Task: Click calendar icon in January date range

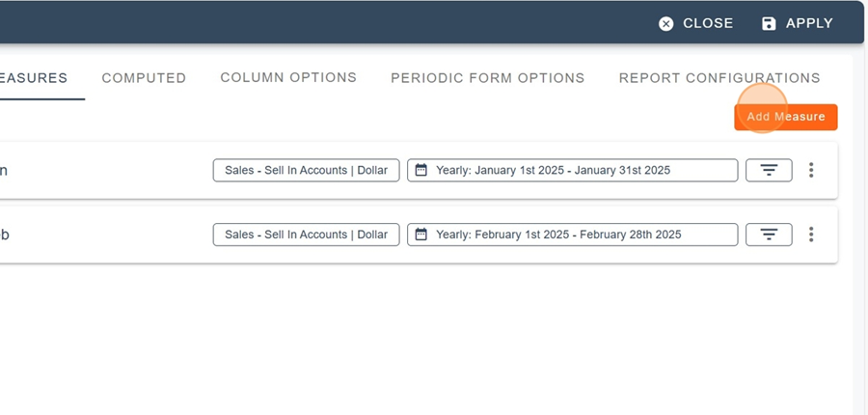Action: coord(421,170)
